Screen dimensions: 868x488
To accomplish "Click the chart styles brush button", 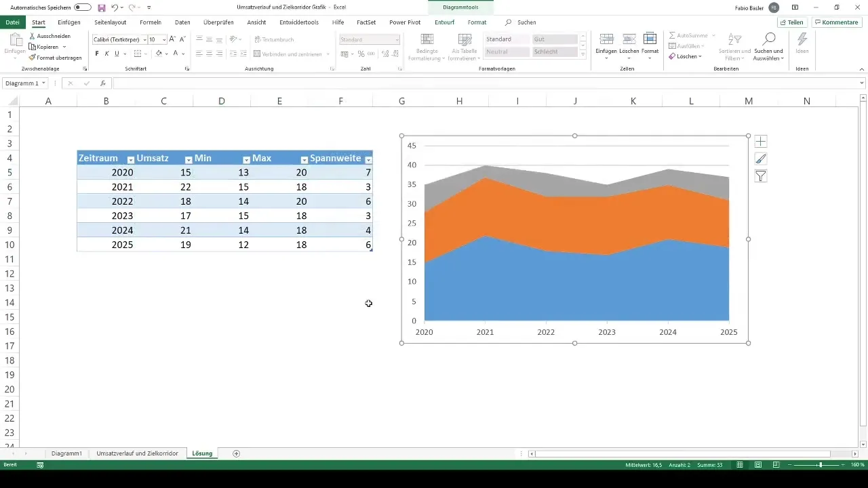I will pos(761,159).
